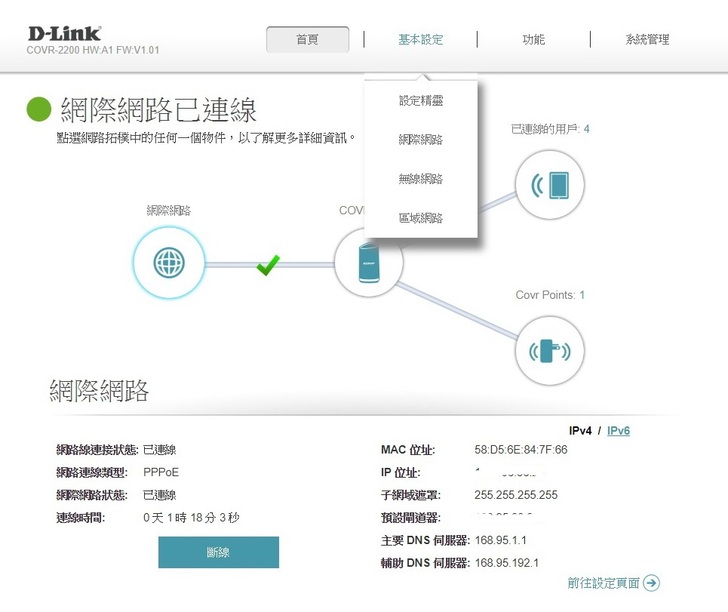Screen dimensions: 728x612
Task: Click the connection time 0天 1時 18分 3秒
Action: click(191, 517)
